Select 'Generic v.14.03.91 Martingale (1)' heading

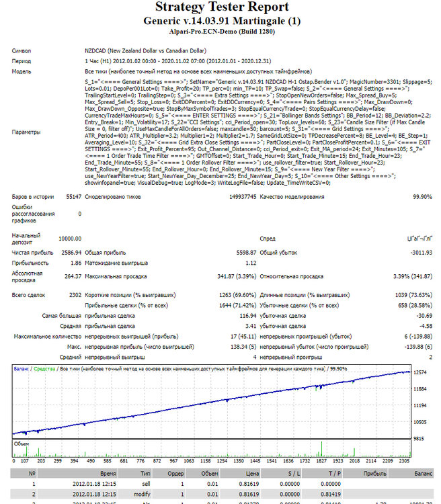[222, 21]
